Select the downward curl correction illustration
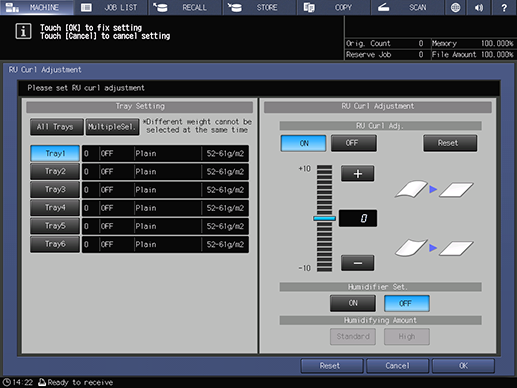This screenshot has width=517, height=388. 434,248
